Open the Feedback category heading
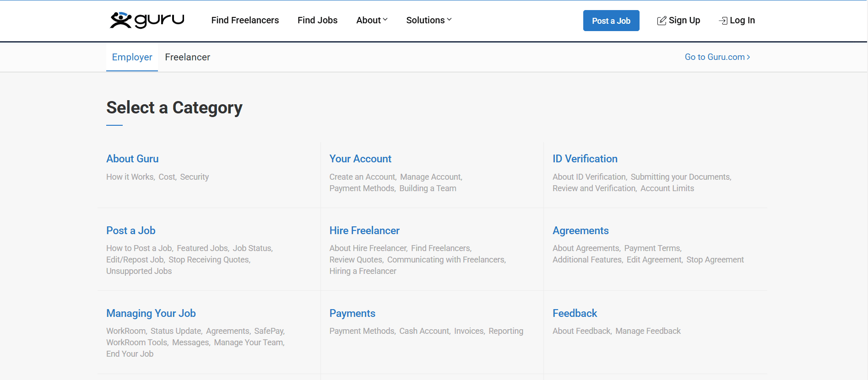The width and height of the screenshot is (868, 380). (575, 313)
